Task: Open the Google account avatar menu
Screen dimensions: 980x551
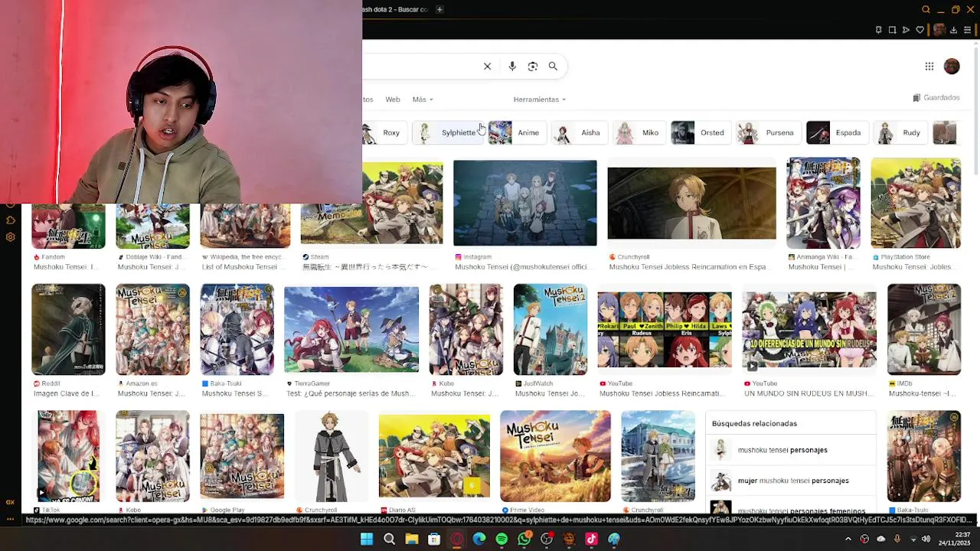Action: (952, 67)
